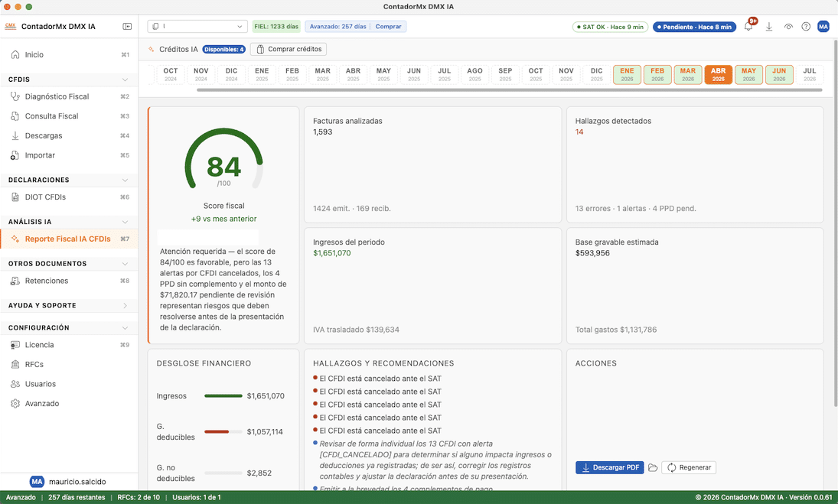The width and height of the screenshot is (838, 504).
Task: Click the Regenerar button
Action: coord(689,468)
